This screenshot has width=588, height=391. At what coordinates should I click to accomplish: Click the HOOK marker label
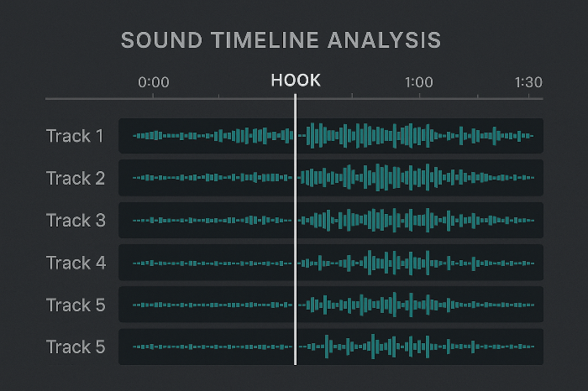point(296,81)
